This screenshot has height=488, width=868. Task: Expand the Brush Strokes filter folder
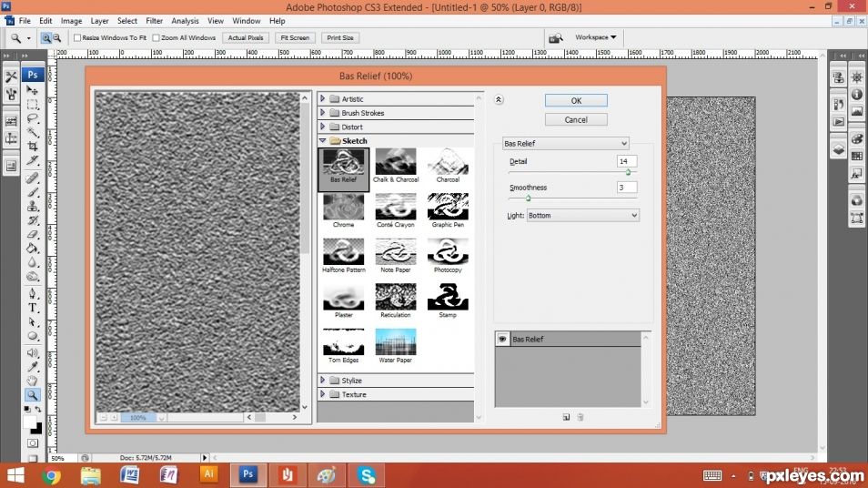point(323,113)
